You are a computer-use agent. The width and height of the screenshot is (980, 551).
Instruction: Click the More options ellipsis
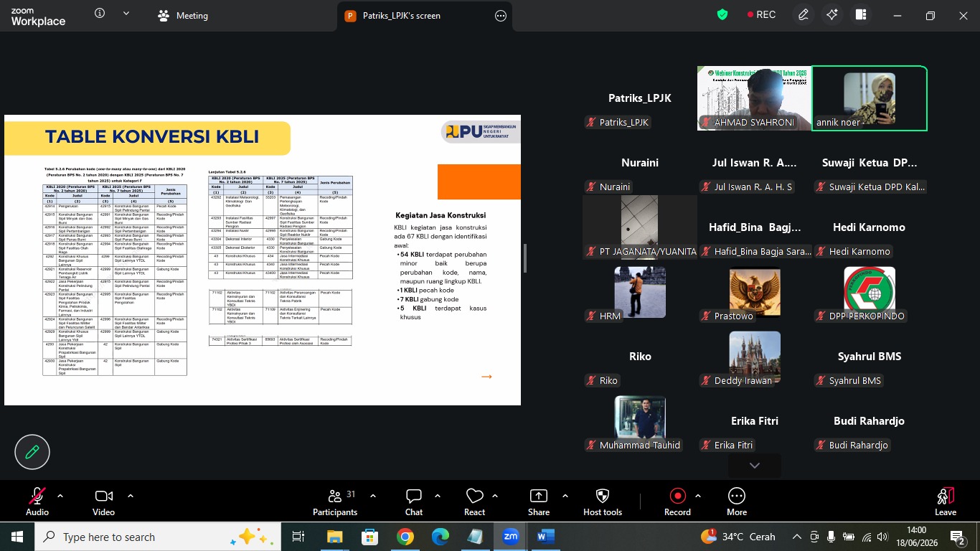tap(737, 496)
